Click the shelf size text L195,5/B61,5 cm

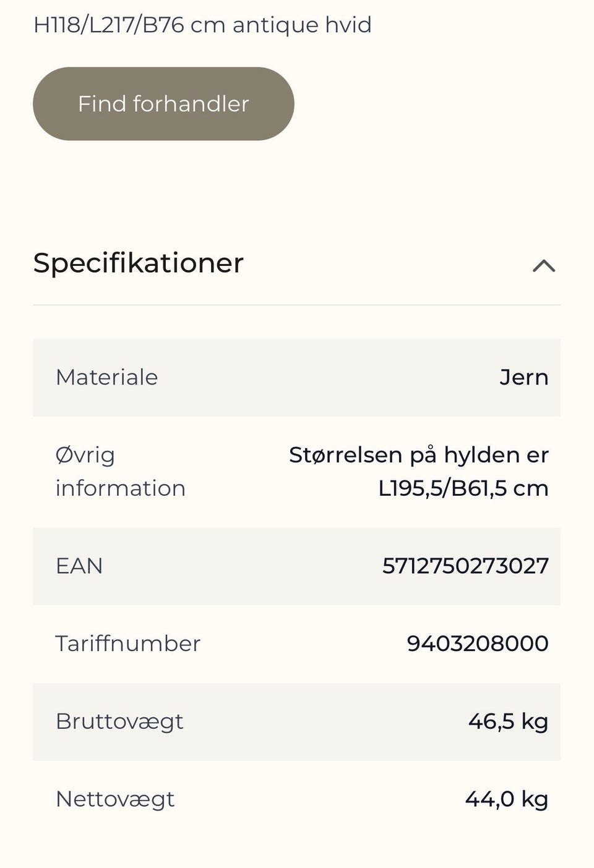click(x=463, y=488)
